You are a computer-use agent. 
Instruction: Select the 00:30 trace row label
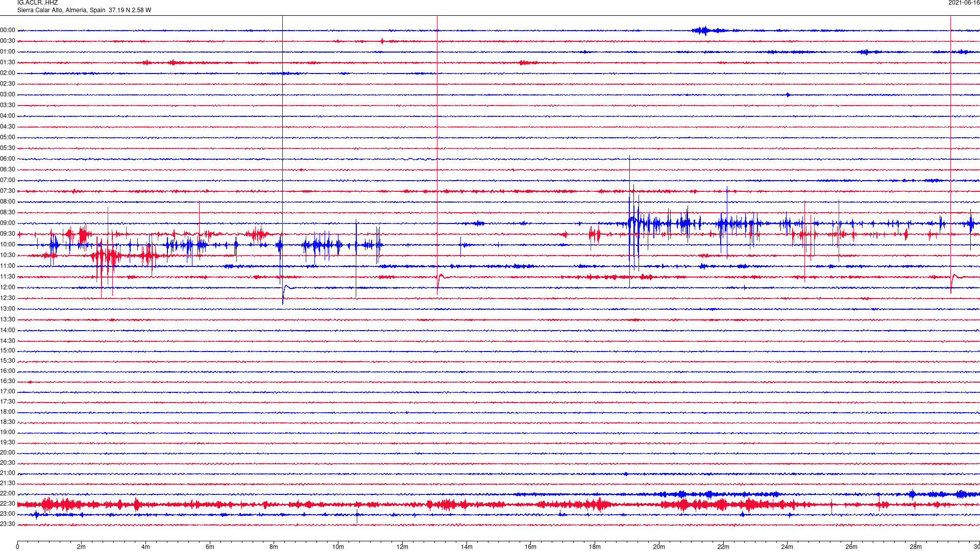click(x=8, y=41)
